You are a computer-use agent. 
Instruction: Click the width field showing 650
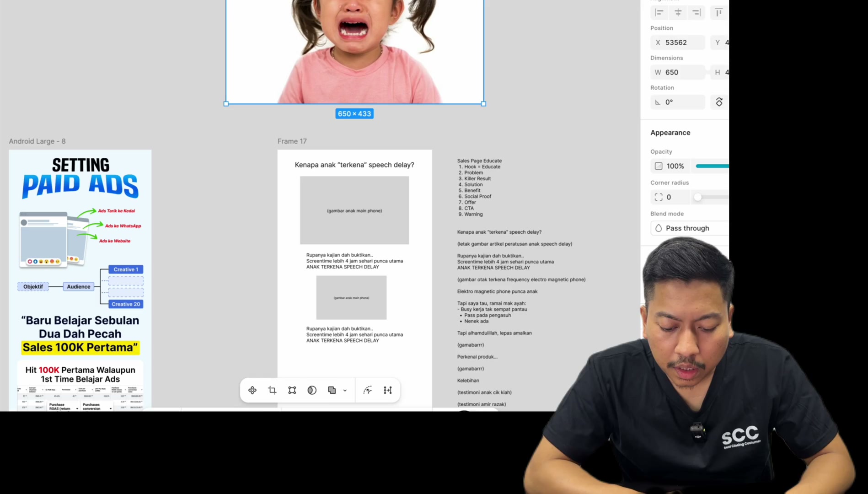click(x=678, y=72)
